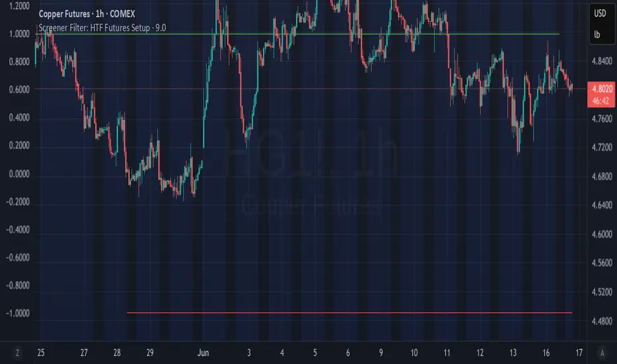Screen dimensions: 617x364
Task: Click the Jun date label on time axis
Action: 203,353
